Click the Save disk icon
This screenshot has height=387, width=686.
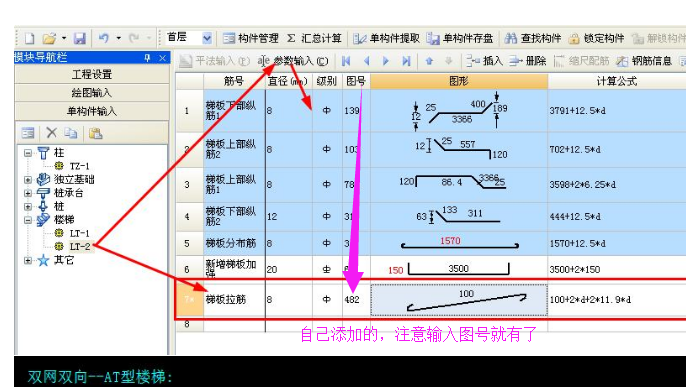click(80, 38)
